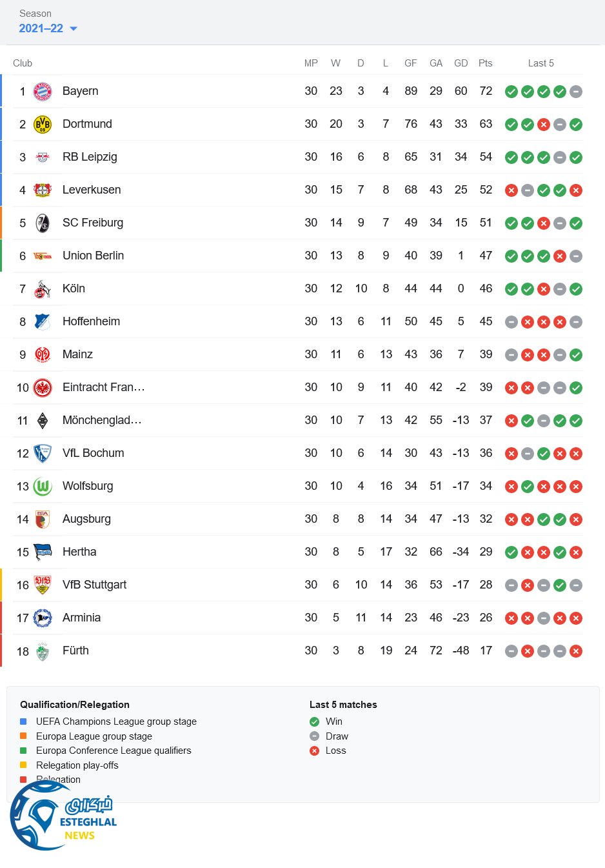Select the Pts column header

[485, 63]
